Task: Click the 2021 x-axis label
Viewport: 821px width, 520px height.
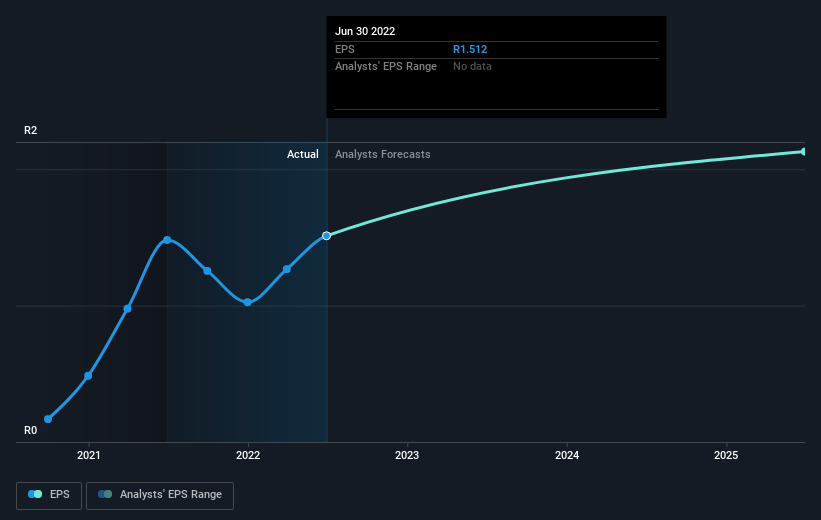Action: (x=88, y=455)
